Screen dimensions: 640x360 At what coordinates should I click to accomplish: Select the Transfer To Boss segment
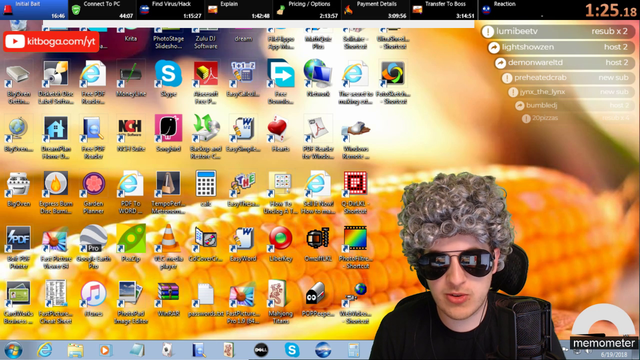[443, 10]
